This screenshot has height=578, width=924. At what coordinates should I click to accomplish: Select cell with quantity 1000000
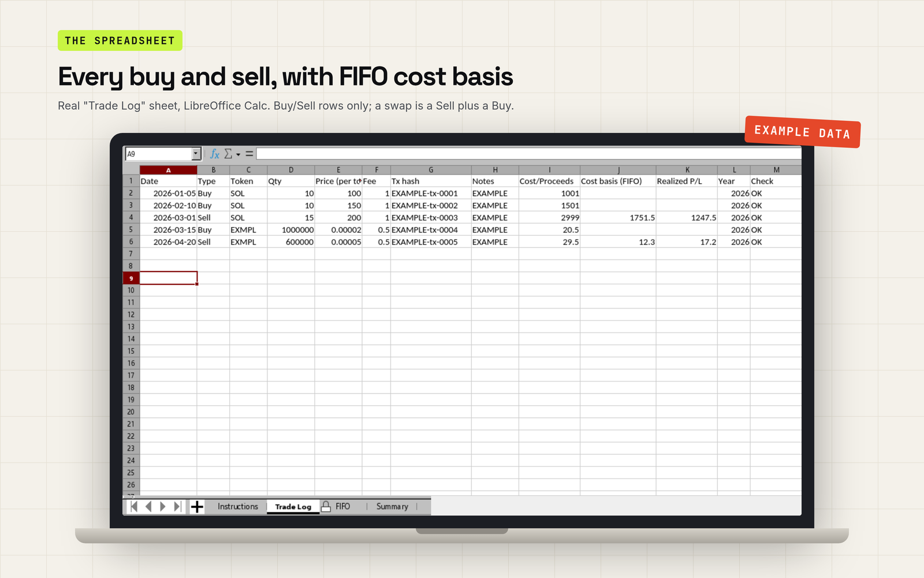tap(291, 230)
